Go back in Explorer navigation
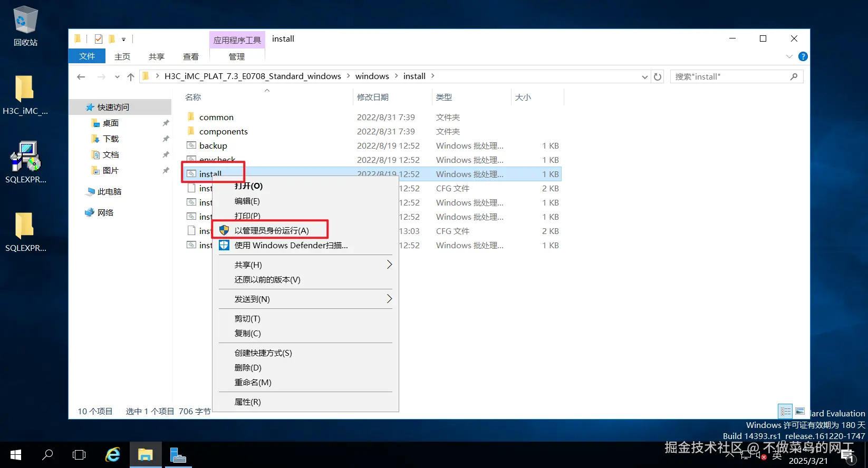The image size is (868, 468). point(81,77)
